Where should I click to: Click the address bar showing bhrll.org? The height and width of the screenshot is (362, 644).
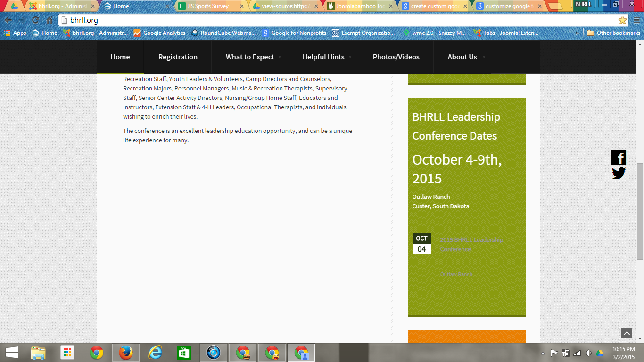[330, 20]
